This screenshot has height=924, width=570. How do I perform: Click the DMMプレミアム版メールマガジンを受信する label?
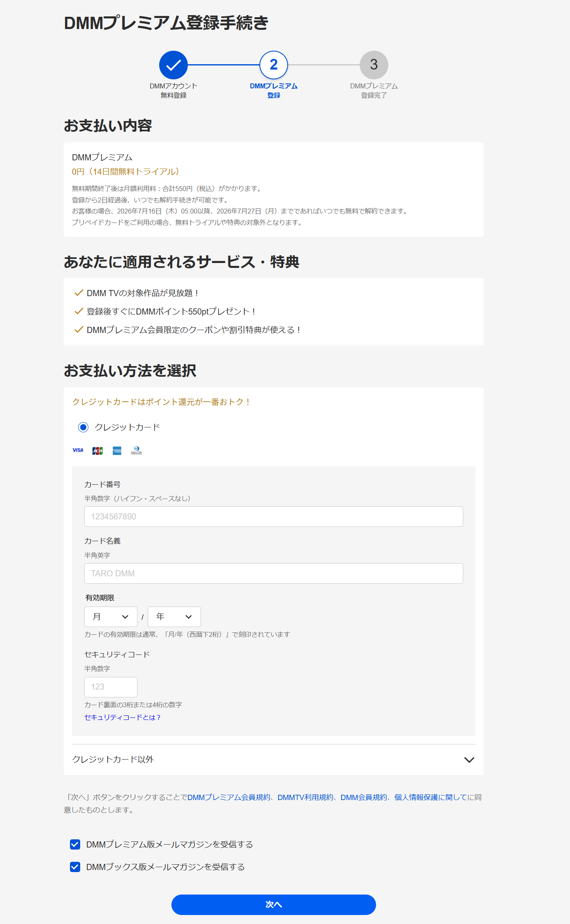click(x=169, y=844)
